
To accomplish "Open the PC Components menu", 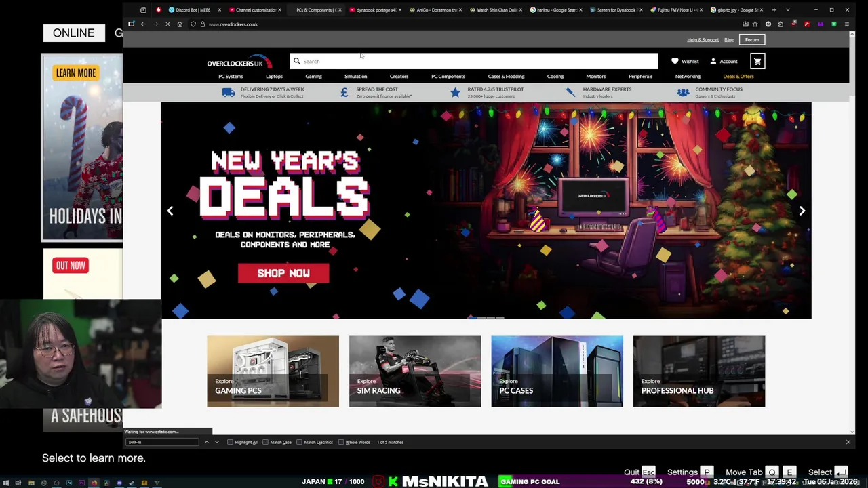I will click(448, 77).
